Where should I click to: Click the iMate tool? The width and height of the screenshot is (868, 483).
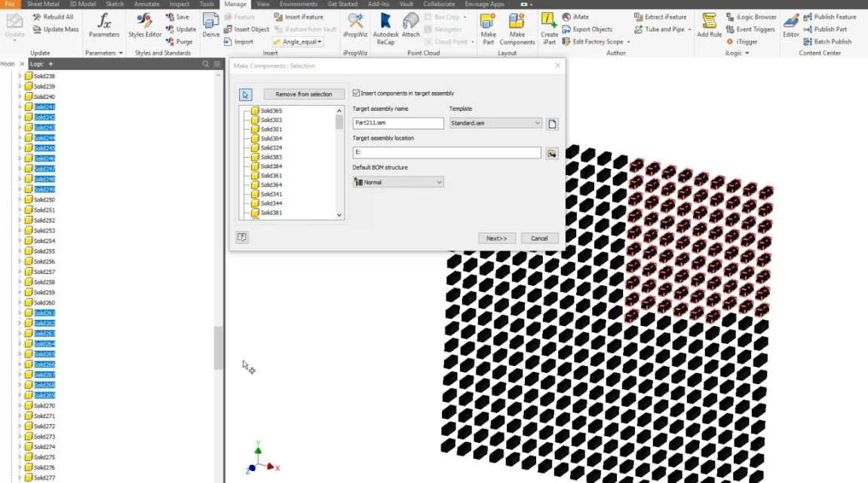575,17
